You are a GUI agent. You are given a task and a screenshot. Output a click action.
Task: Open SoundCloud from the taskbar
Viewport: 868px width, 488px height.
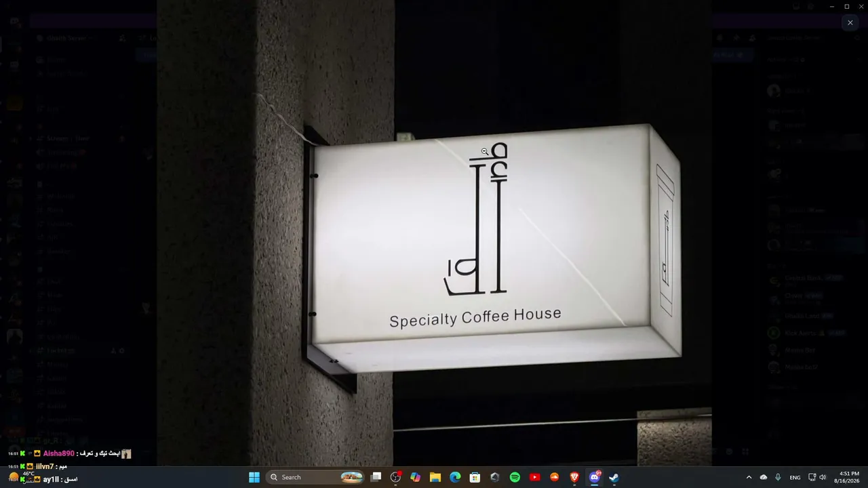tap(555, 477)
